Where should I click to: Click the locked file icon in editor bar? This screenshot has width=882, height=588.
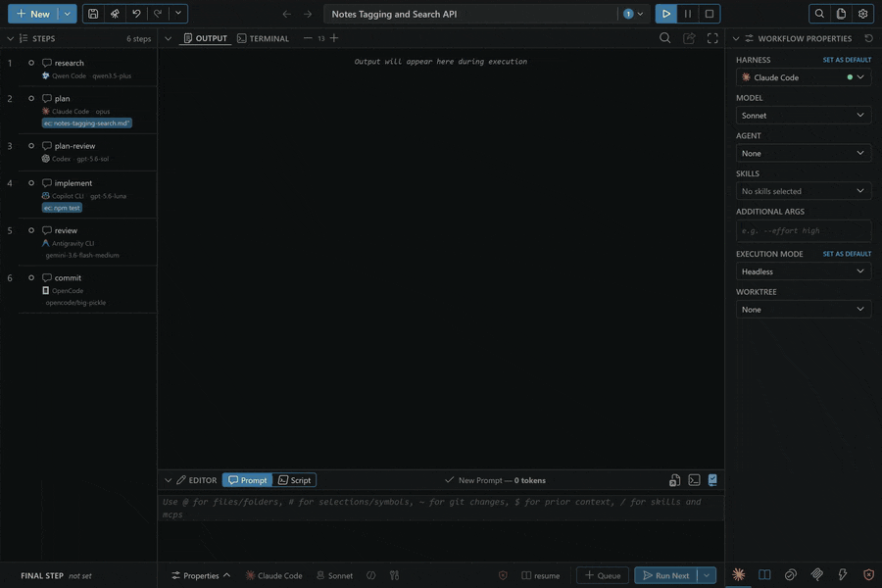(674, 480)
